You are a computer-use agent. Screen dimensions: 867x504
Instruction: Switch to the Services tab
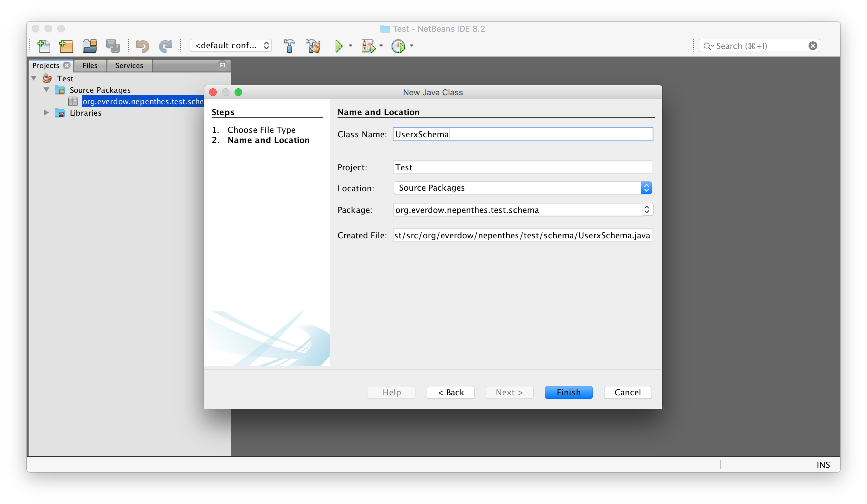point(129,65)
